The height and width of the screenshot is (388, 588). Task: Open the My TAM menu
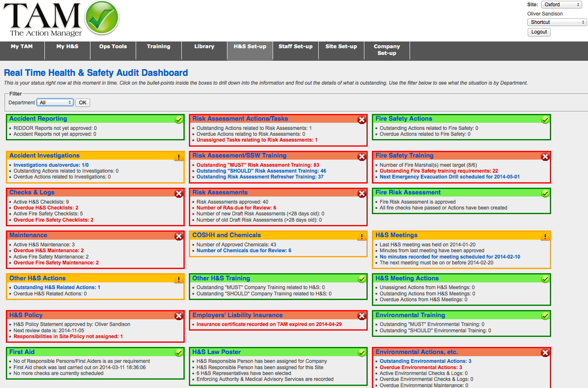pos(22,50)
